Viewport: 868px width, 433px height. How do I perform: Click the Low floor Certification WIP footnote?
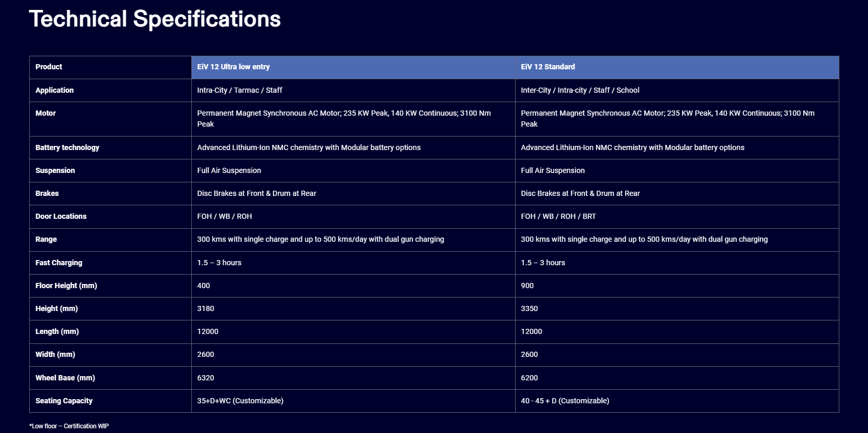pyautogui.click(x=69, y=426)
